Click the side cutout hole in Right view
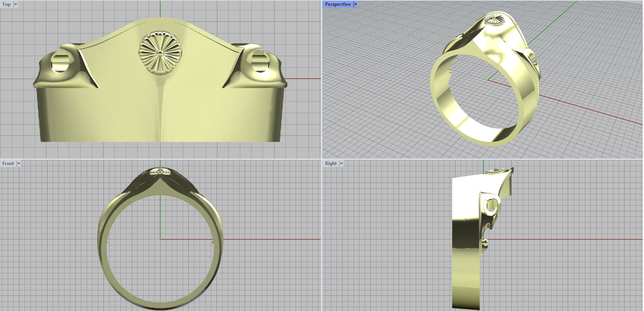The image size is (644, 311). (x=491, y=206)
